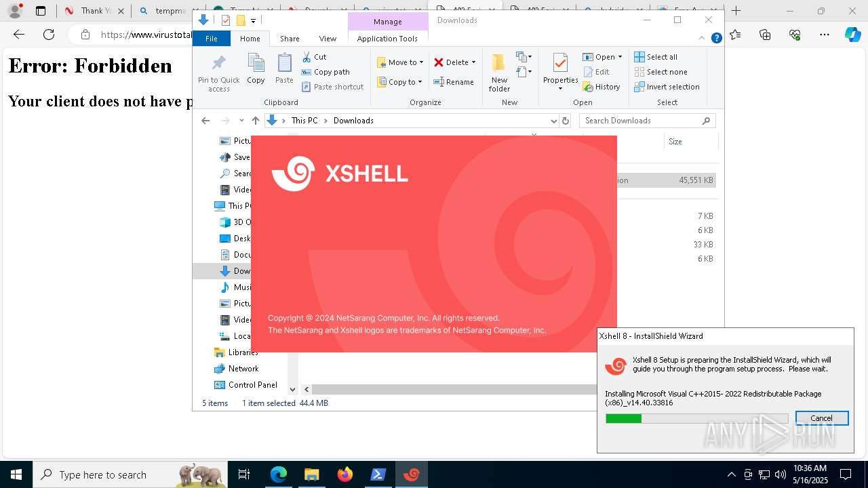This screenshot has width=868, height=488.
Task: Click Pin to Quick access in the ribbon
Action: (218, 73)
